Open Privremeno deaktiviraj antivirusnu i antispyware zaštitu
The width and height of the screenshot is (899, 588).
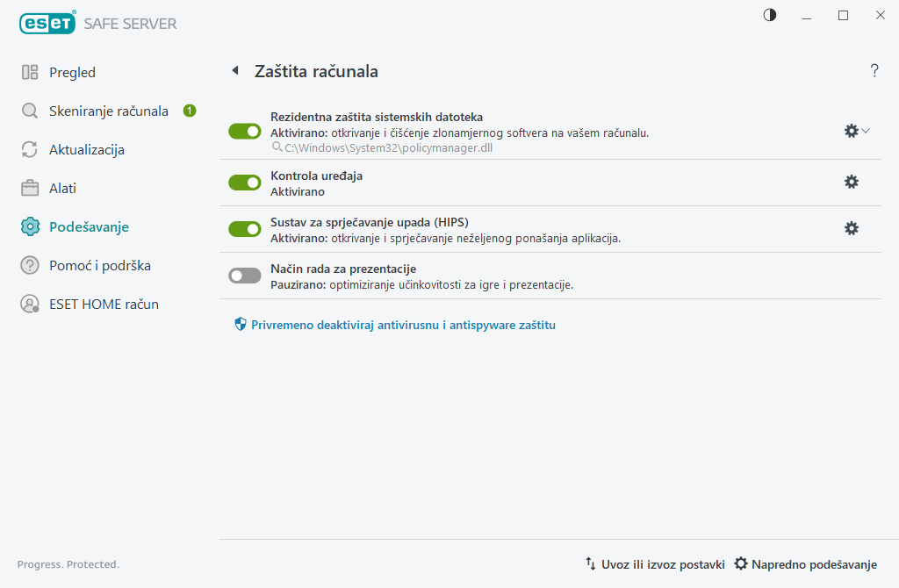(404, 324)
